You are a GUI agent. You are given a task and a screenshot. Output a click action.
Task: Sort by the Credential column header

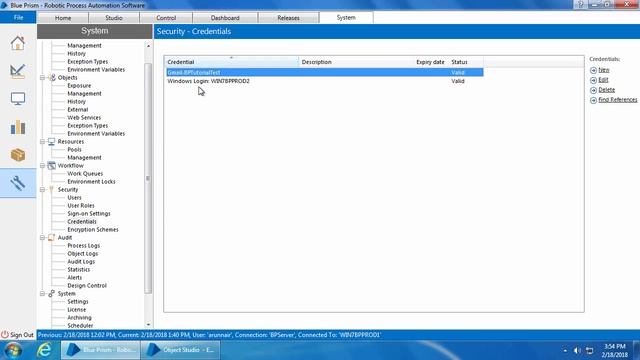click(231, 62)
